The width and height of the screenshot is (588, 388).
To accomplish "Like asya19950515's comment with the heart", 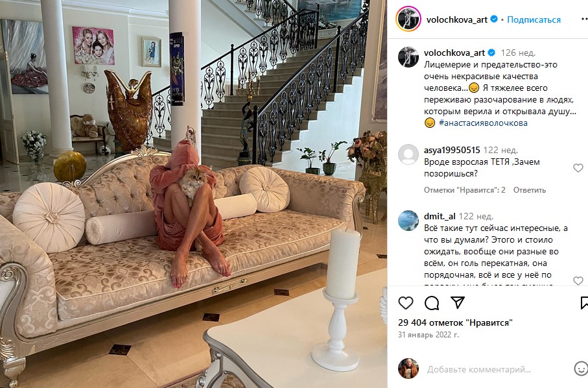I will tap(578, 168).
